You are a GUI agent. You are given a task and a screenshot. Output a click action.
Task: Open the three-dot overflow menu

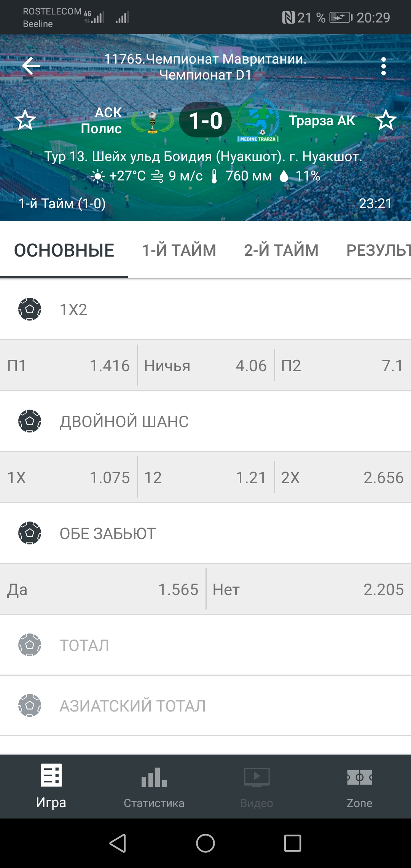(383, 67)
